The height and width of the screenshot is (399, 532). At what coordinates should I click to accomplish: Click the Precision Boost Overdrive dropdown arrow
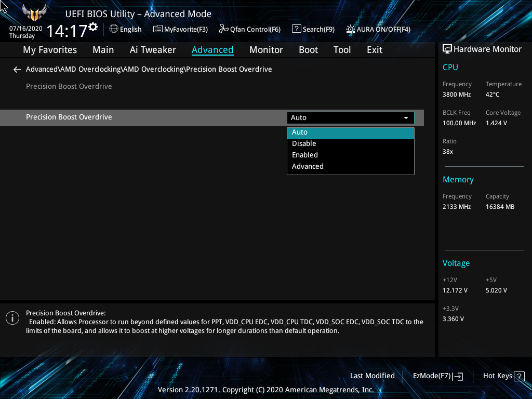(406, 118)
